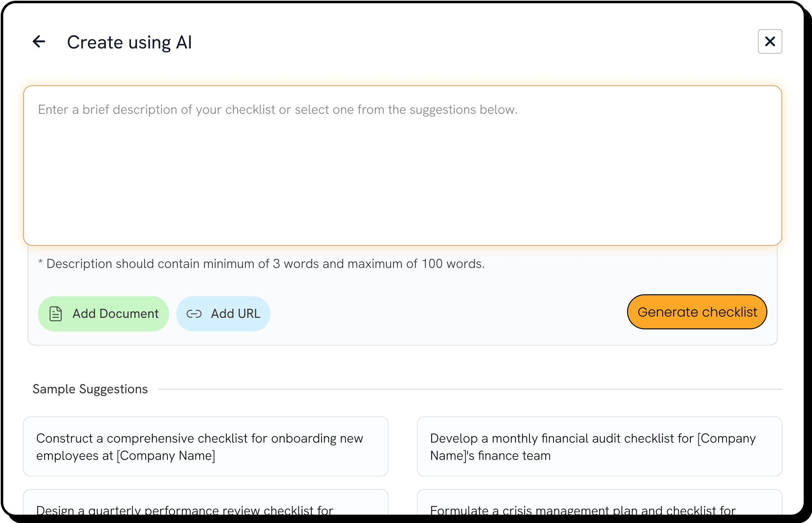Click the word limit description hint text
This screenshot has width=812, height=523.
(x=261, y=264)
